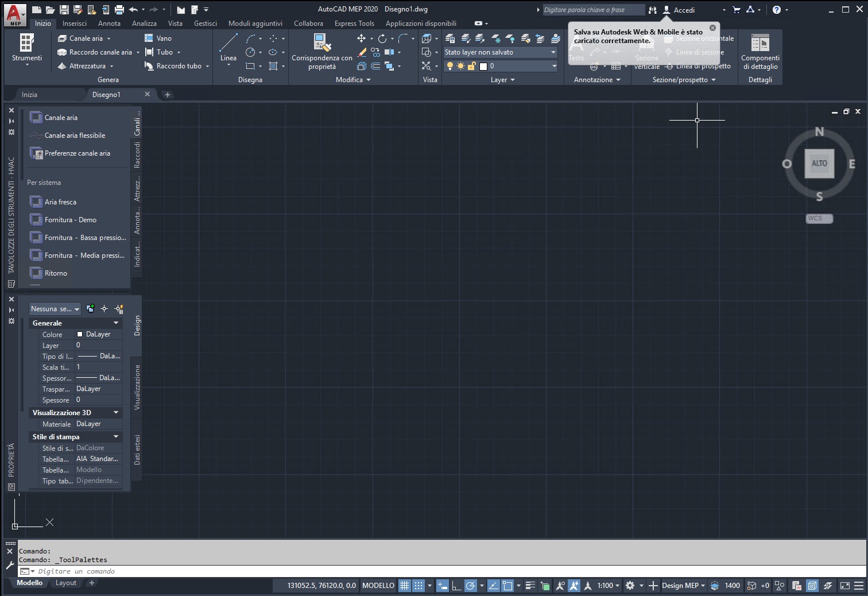The height and width of the screenshot is (596, 868).
Task: Click the Inizia file tab
Action: pyautogui.click(x=29, y=95)
